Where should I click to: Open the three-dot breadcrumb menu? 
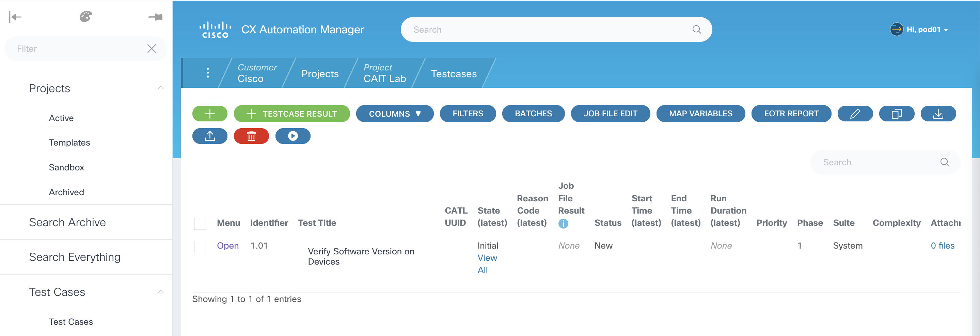pos(208,72)
